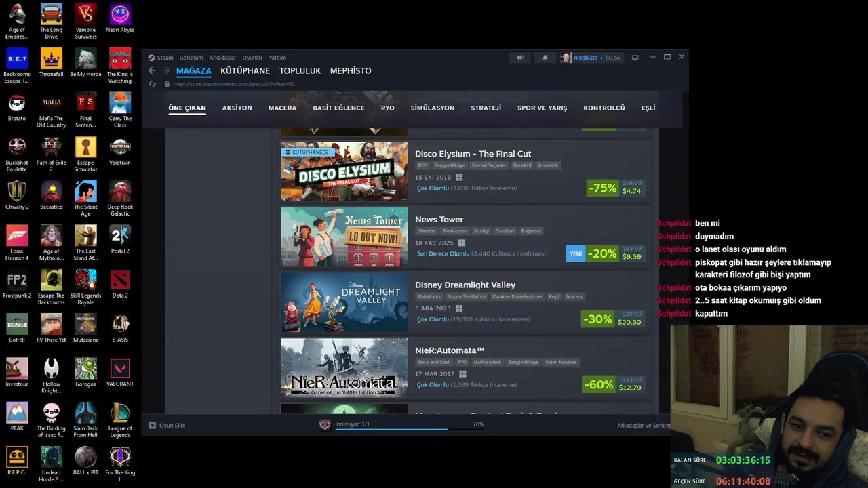
Task: Select Portal 2 desktop icon
Action: 120,239
